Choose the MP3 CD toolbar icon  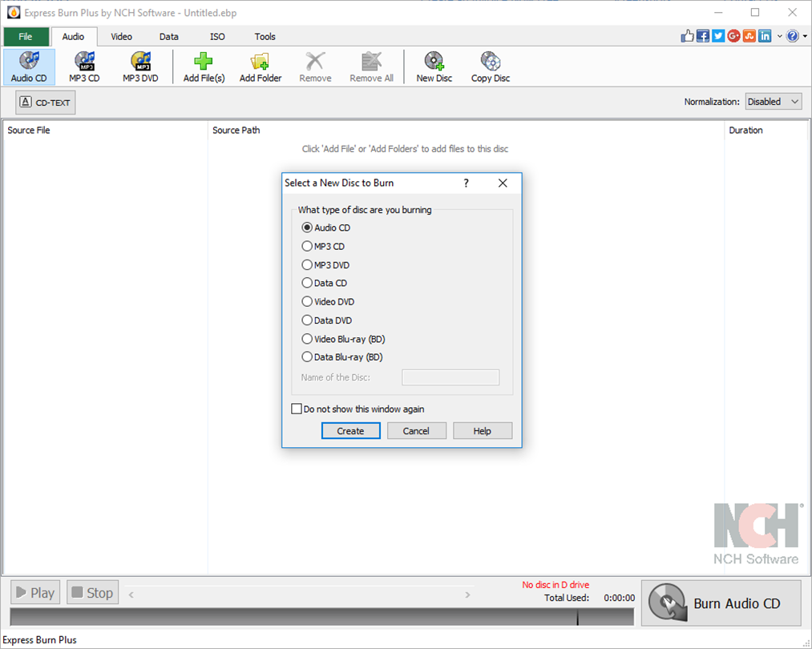pos(84,67)
